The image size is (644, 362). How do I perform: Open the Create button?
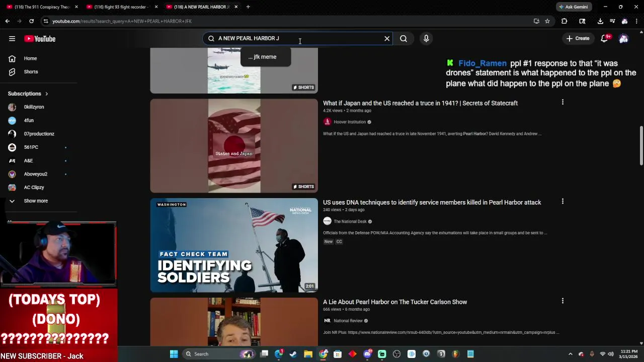pos(578,38)
